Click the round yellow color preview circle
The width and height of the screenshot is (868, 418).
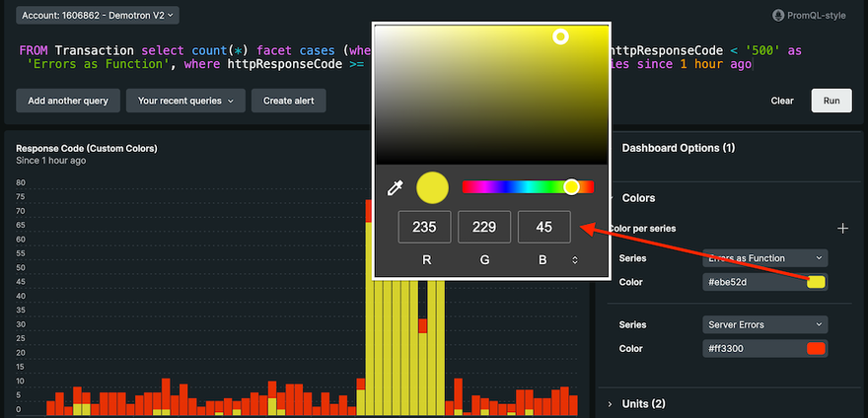pos(432,187)
